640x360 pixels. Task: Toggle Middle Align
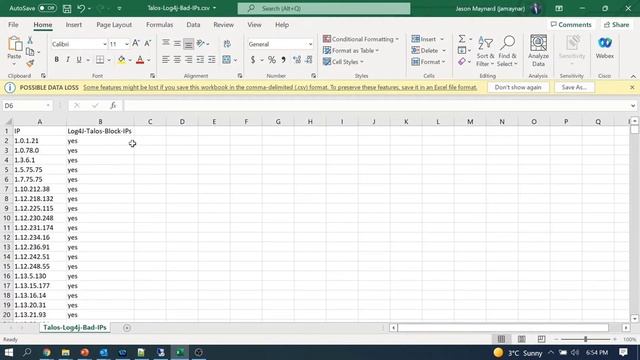(x=177, y=43)
